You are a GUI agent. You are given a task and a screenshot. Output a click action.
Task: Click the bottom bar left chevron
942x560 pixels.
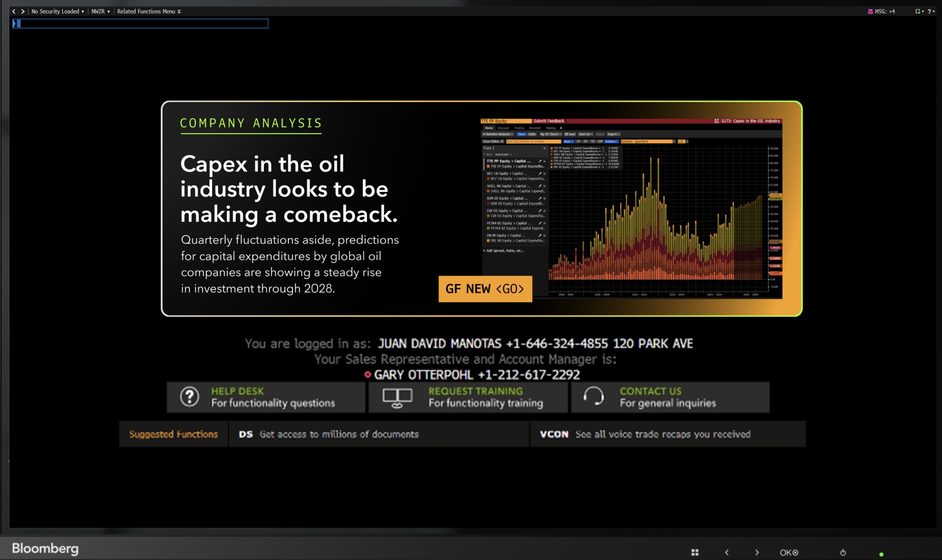pyautogui.click(x=727, y=552)
